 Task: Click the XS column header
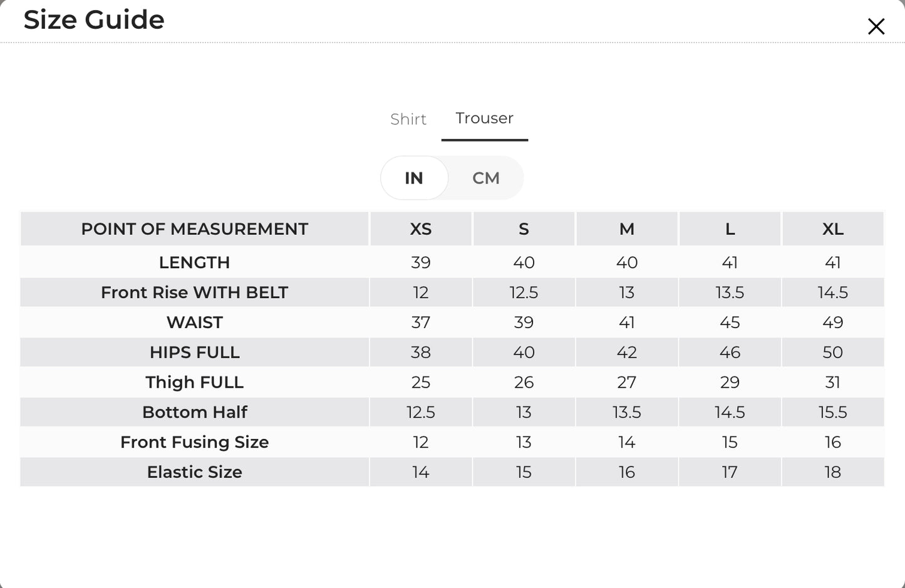tap(421, 229)
